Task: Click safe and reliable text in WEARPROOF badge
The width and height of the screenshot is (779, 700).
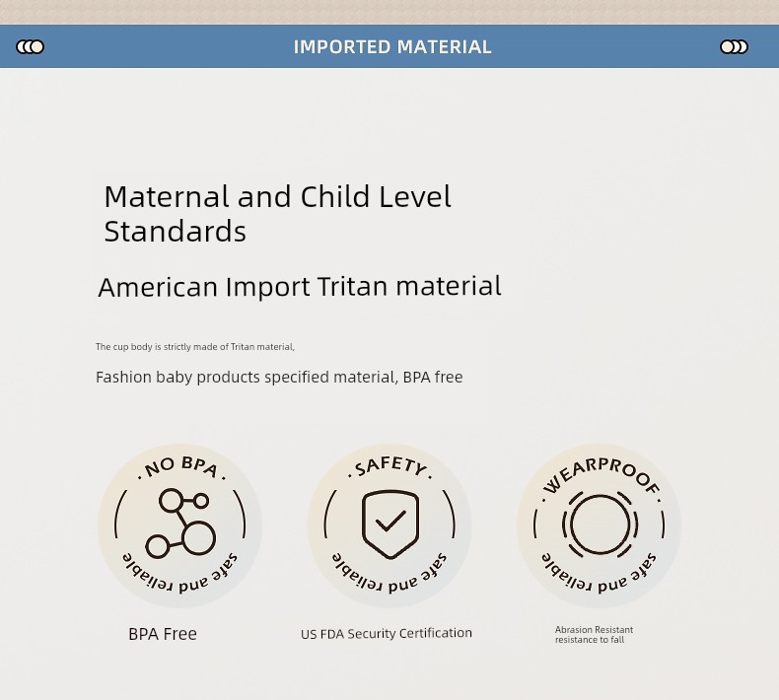Action: (x=600, y=574)
